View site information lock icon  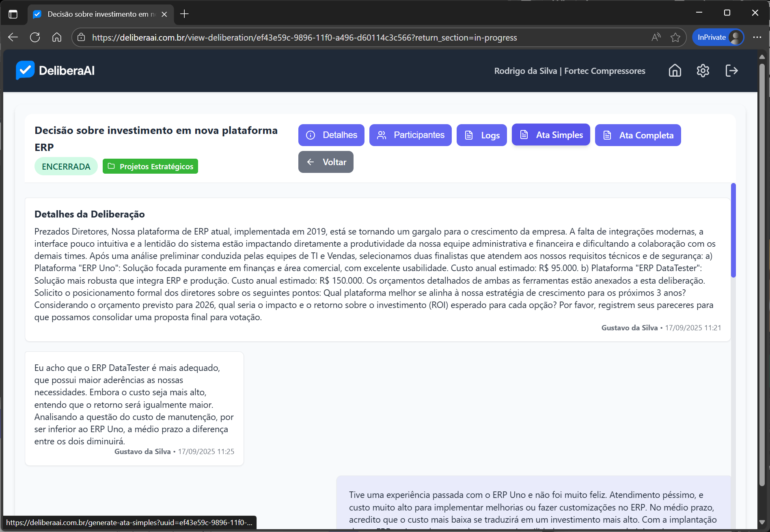tap(81, 38)
